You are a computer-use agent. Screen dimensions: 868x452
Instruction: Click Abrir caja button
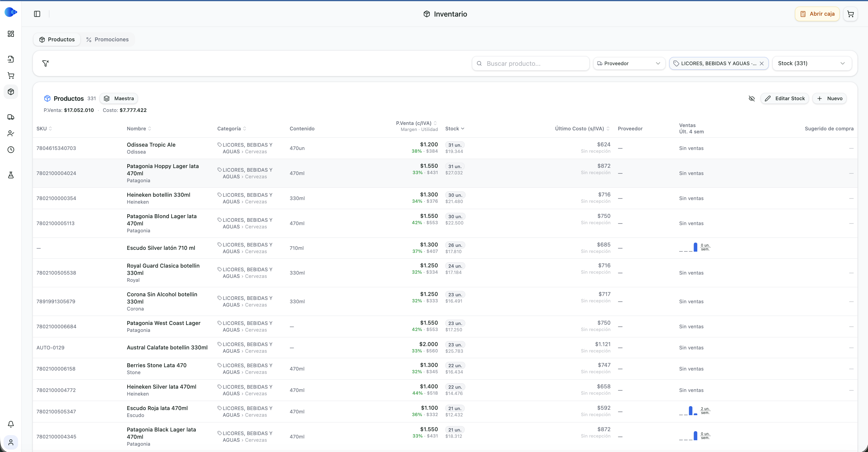tap(817, 14)
